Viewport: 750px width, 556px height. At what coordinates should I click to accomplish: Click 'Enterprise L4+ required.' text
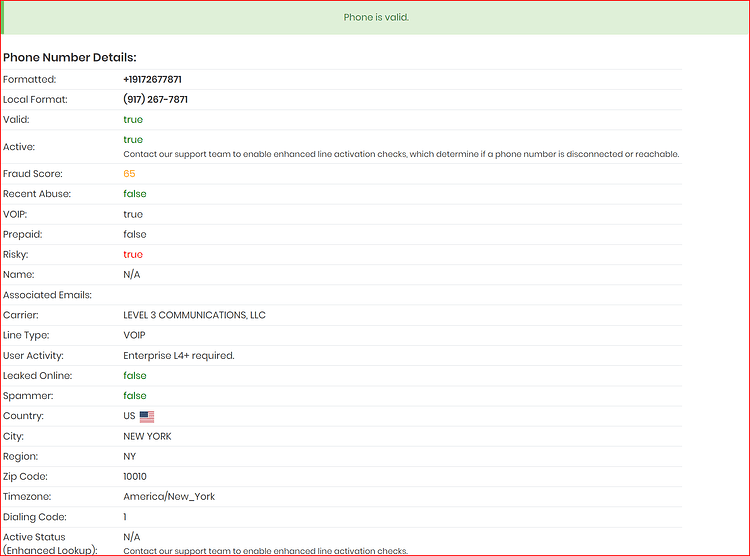click(179, 356)
